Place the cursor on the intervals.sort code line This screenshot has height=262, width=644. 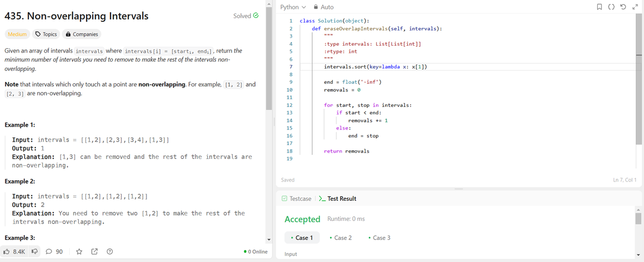pyautogui.click(x=376, y=67)
